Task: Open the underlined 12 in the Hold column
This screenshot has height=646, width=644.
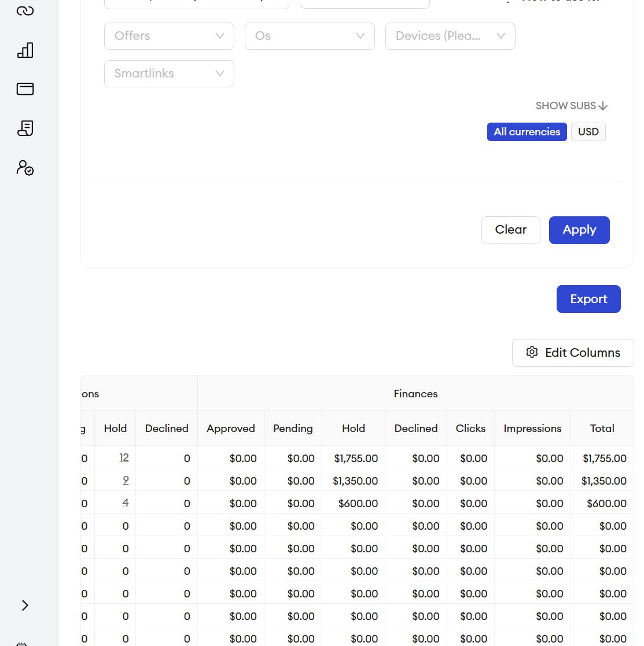Action: point(124,457)
